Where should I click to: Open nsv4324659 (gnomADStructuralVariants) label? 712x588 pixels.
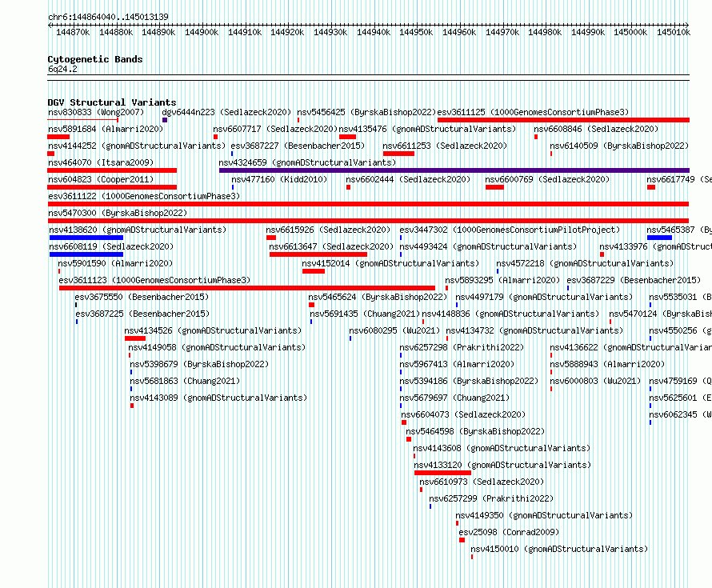[307, 162]
